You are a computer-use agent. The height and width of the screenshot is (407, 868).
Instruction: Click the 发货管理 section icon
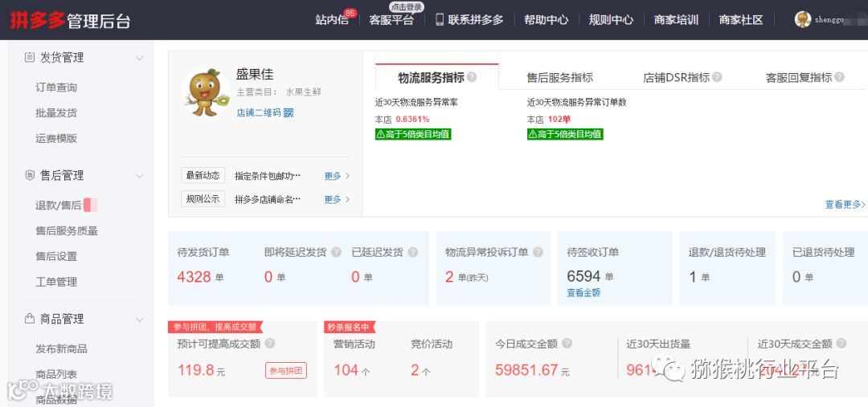pyautogui.click(x=30, y=58)
